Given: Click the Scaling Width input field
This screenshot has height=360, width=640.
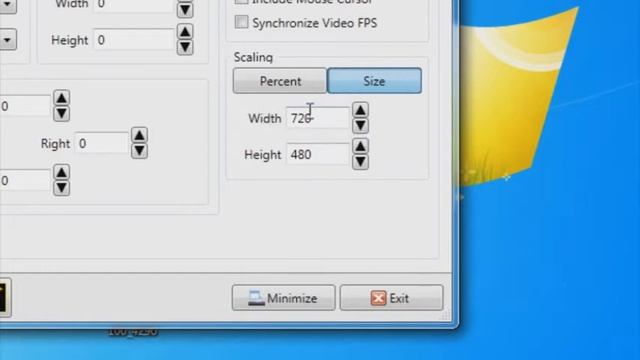Looking at the screenshot, I should [318, 118].
